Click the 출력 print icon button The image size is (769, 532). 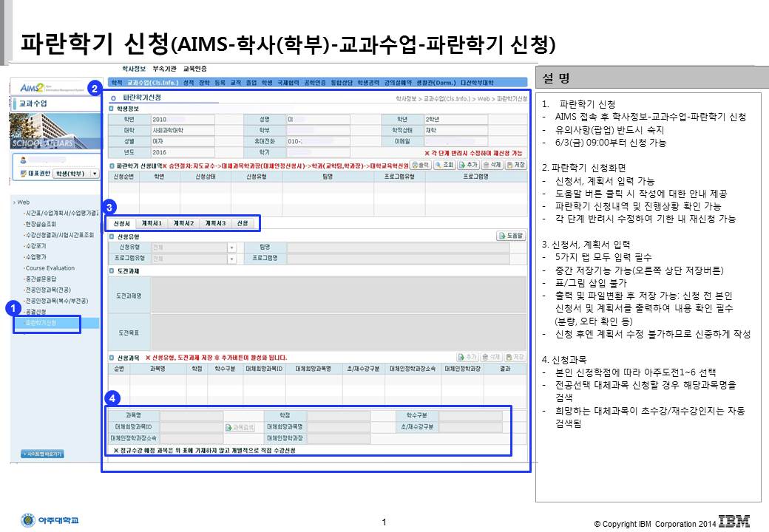420,165
